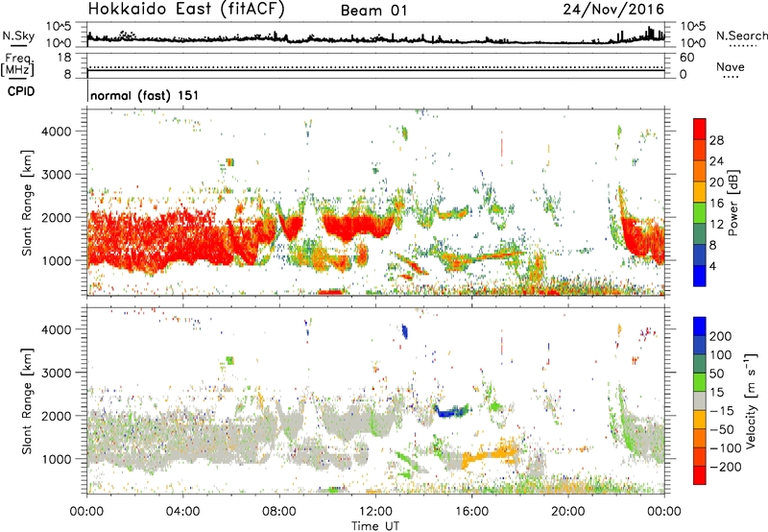Screen dimensions: 768x532
Task: Click the red top segment of power colorbar
Action: [700, 129]
